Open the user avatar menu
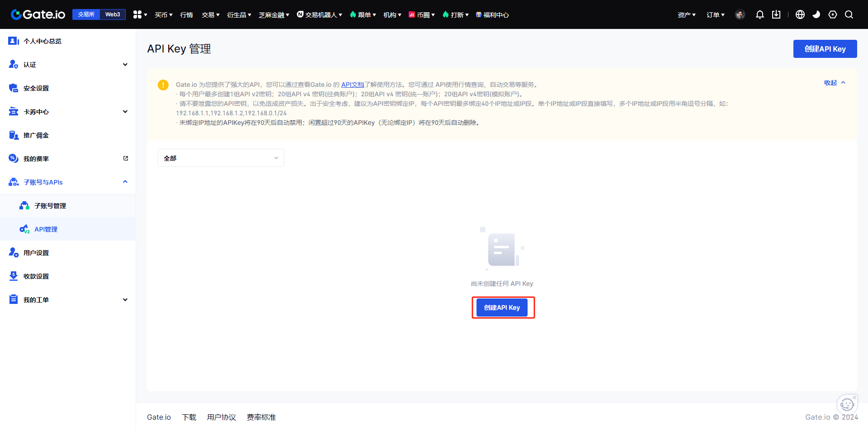 point(740,14)
